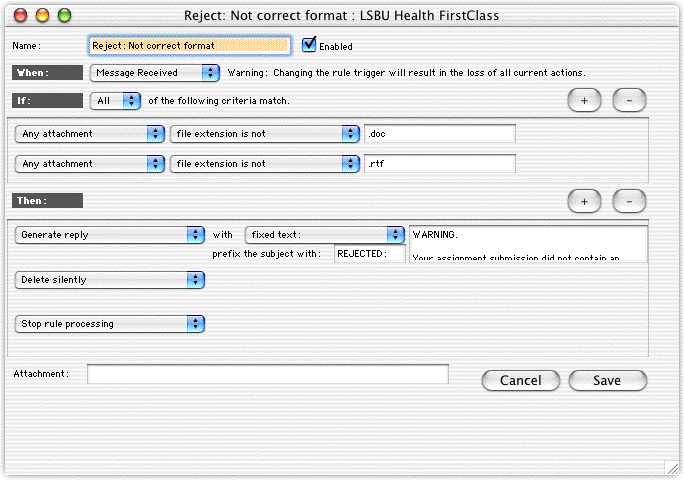Remove an action with Then minus button
The height and width of the screenshot is (480, 684).
(629, 201)
